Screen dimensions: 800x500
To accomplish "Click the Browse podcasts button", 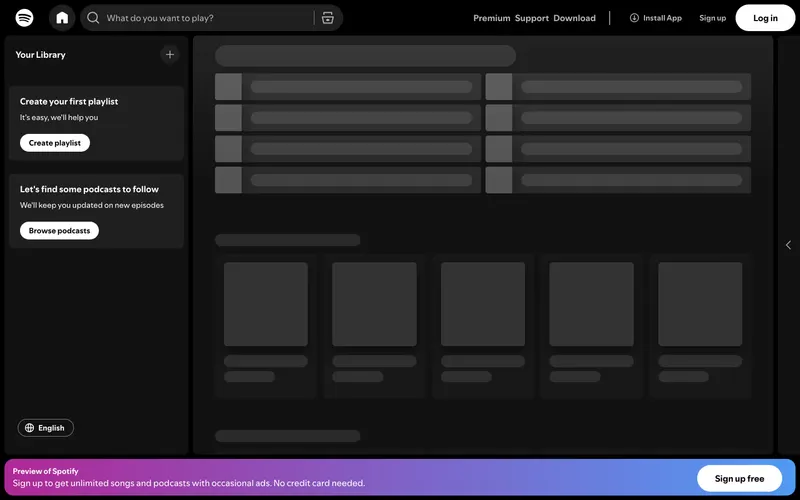I will pos(59,231).
